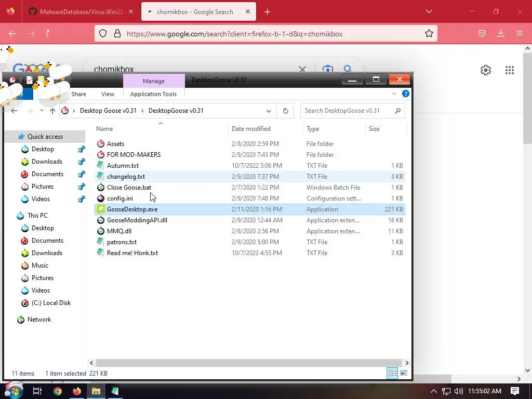Open Firefox downloads panel

[500, 33]
